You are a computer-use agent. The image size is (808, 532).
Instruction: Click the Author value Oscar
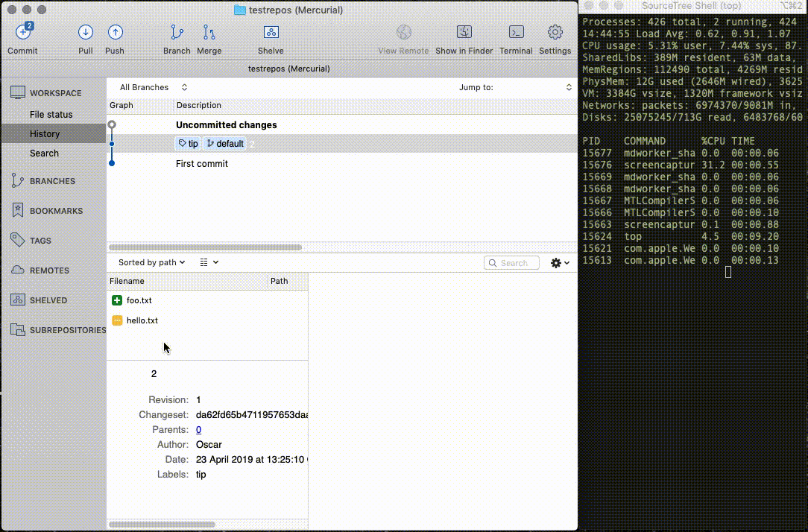coord(209,445)
